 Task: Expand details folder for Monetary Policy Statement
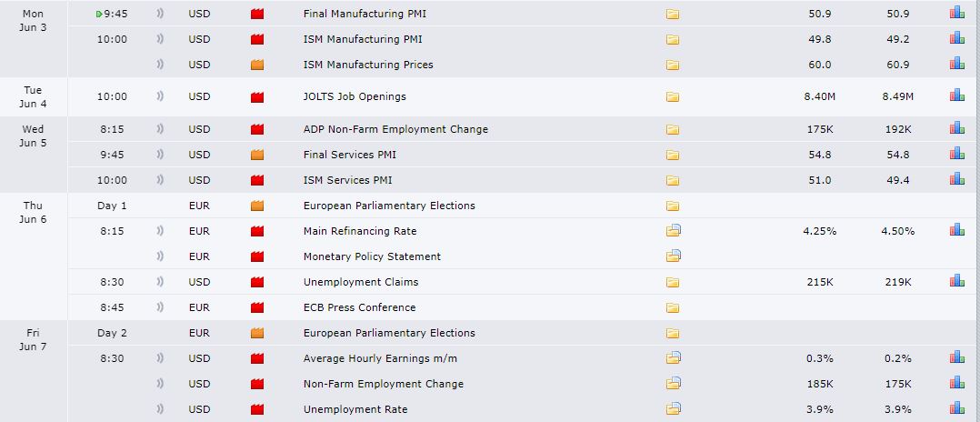(x=674, y=256)
